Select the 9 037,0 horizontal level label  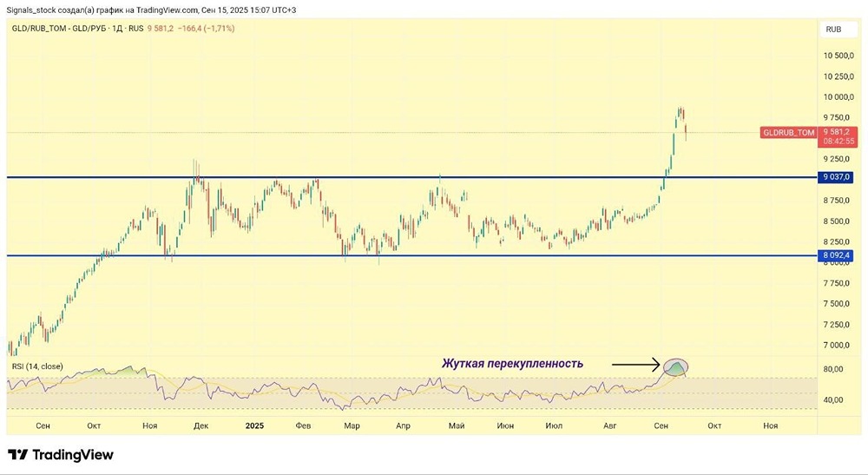[836, 177]
